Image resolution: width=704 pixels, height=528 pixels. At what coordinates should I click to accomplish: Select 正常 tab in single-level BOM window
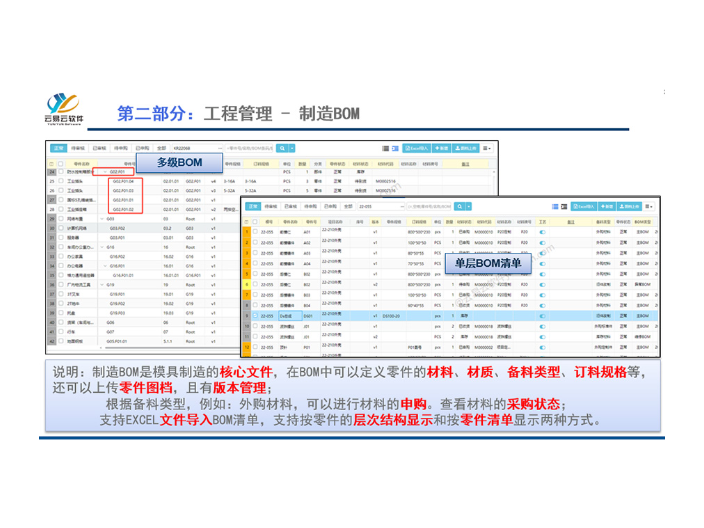[x=253, y=207]
